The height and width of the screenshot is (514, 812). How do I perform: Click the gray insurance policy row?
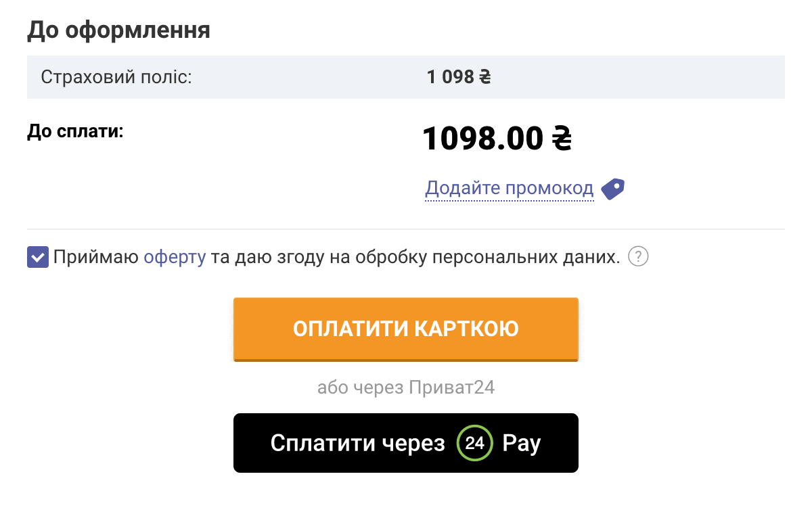click(x=406, y=77)
